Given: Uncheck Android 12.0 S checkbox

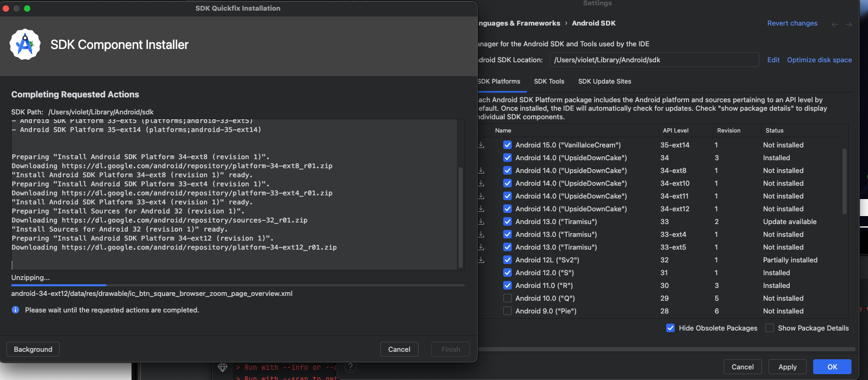Looking at the screenshot, I should [x=507, y=272].
